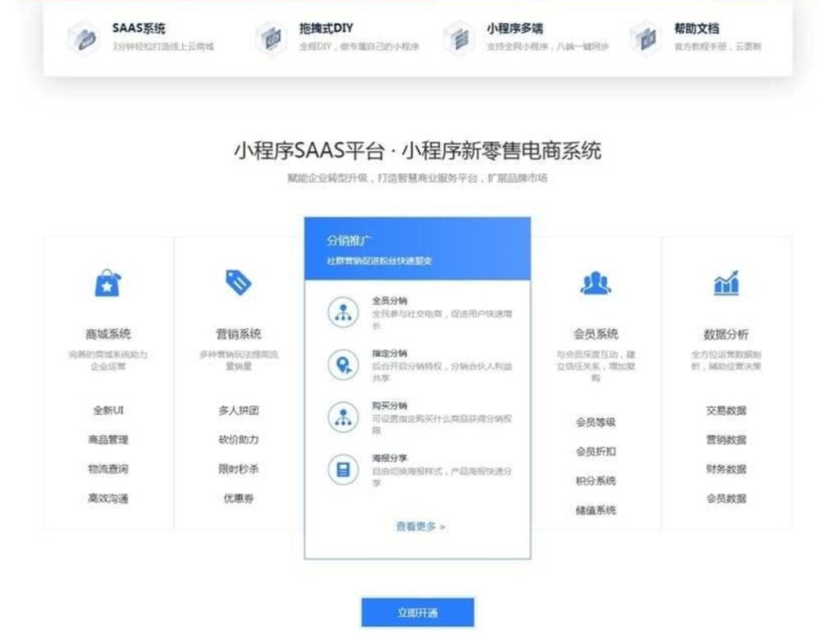Image resolution: width=840 pixels, height=635 pixels.
Task: Click the 分销推广 blue header
Action: 418,249
